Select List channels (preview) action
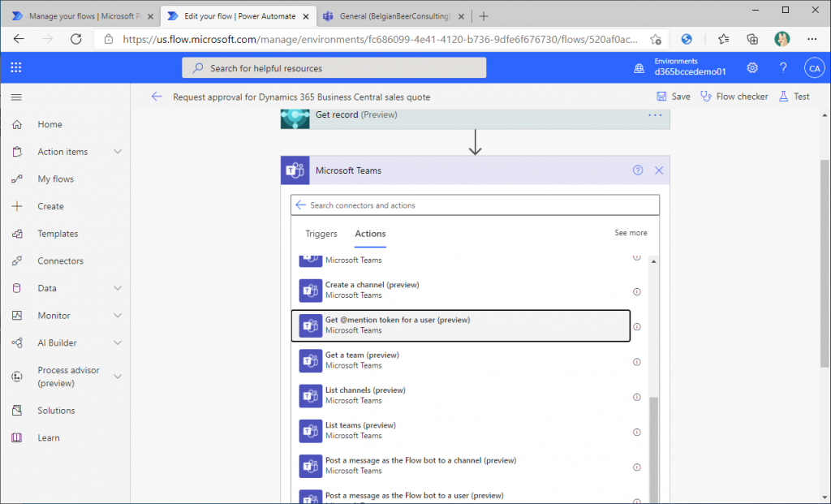Image resolution: width=831 pixels, height=504 pixels. 461,395
